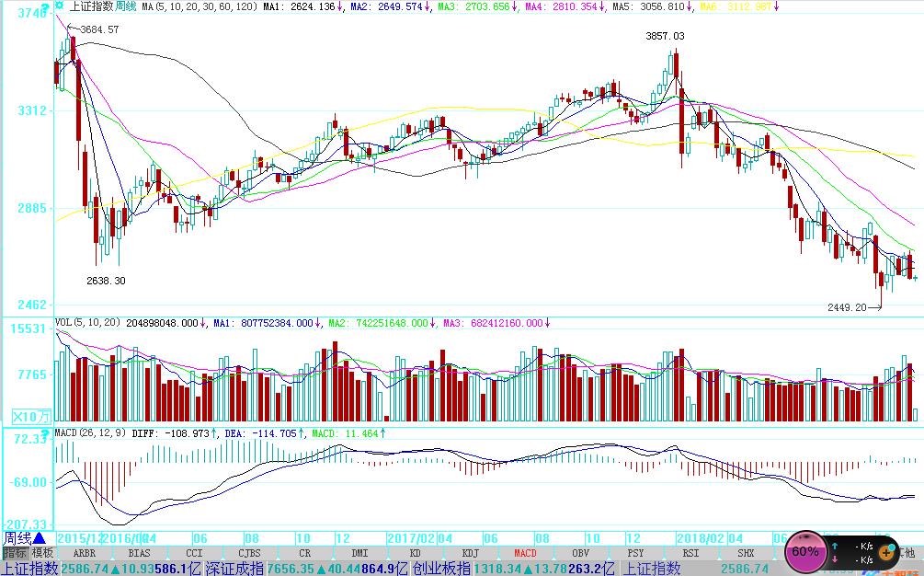The width and height of the screenshot is (924, 576).
Task: Select the red MACD indicator tab
Action: [x=525, y=554]
